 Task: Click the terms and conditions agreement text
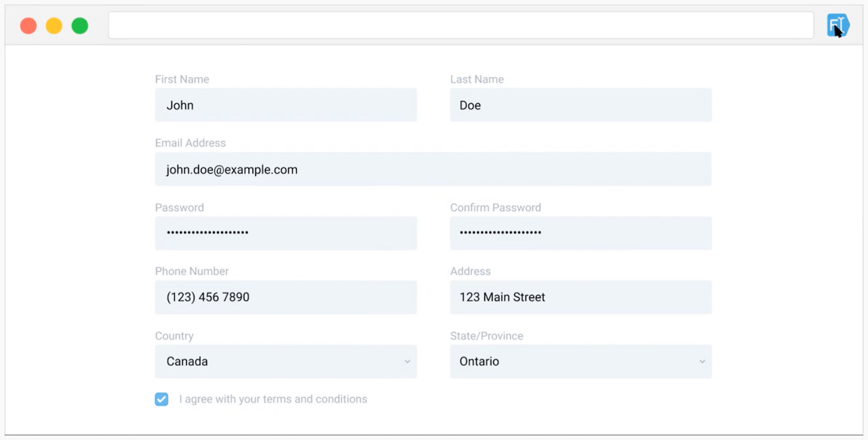[x=273, y=399]
